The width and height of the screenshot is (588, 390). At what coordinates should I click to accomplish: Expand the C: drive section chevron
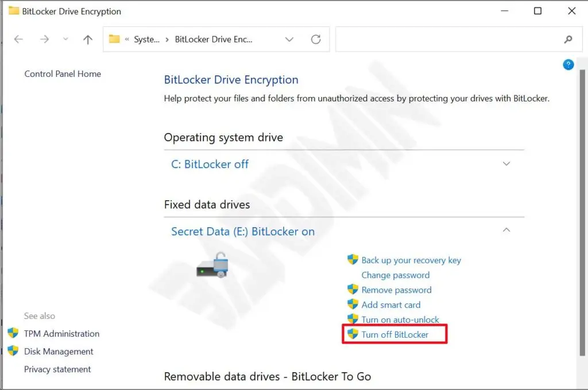tap(506, 163)
